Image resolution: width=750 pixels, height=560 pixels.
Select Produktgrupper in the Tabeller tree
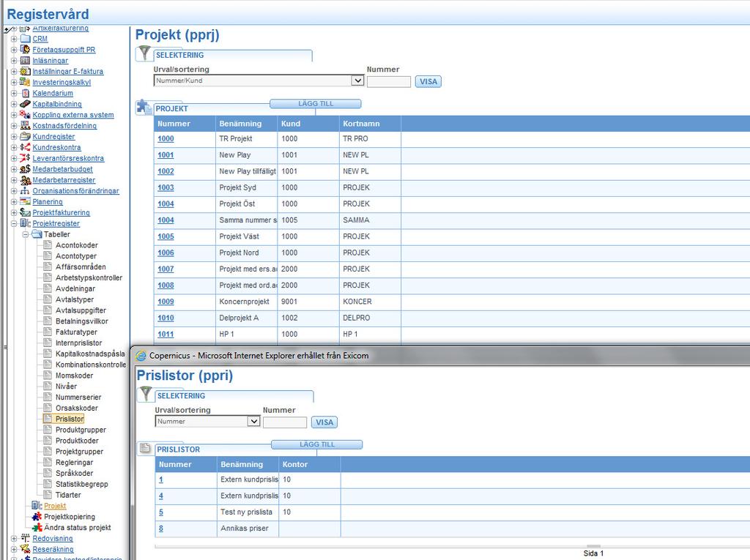pyautogui.click(x=81, y=430)
